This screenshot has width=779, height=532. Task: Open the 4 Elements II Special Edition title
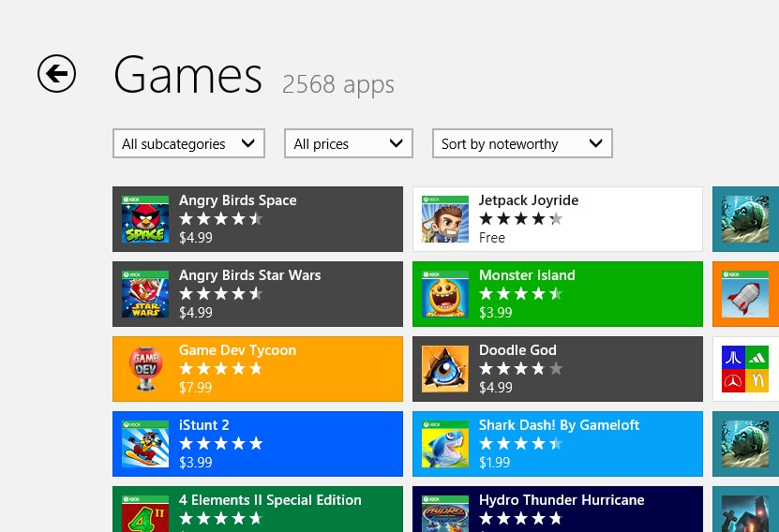point(270,500)
